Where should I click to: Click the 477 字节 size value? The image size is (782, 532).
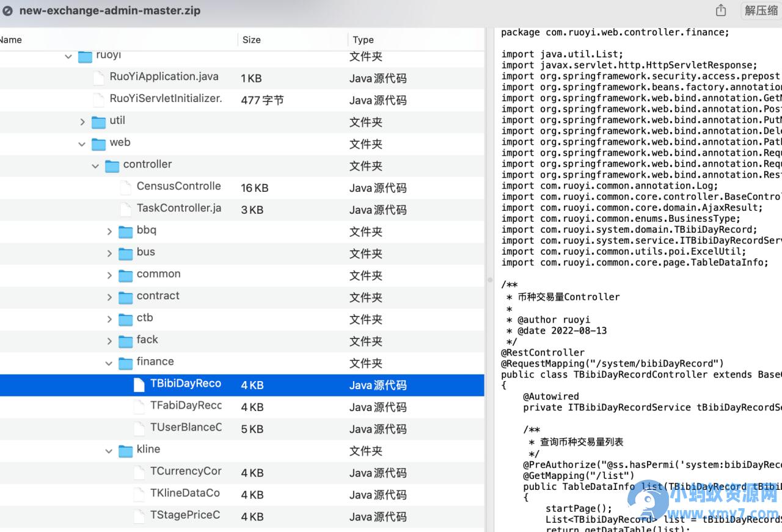click(x=262, y=100)
